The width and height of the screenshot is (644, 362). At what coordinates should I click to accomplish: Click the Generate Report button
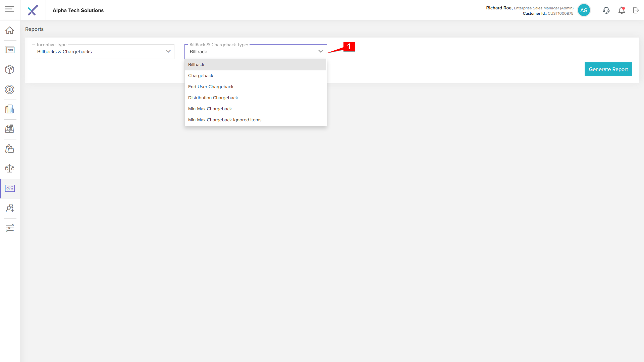(x=608, y=69)
